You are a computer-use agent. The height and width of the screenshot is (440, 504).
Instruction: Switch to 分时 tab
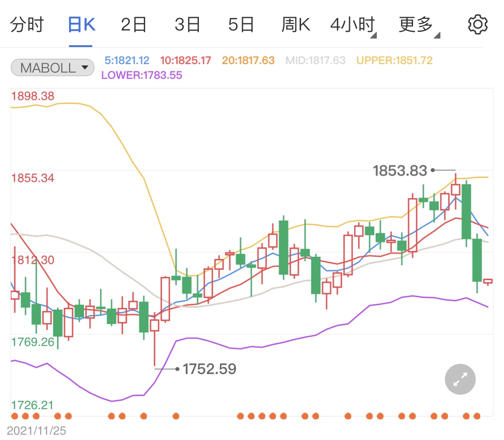pyautogui.click(x=27, y=25)
